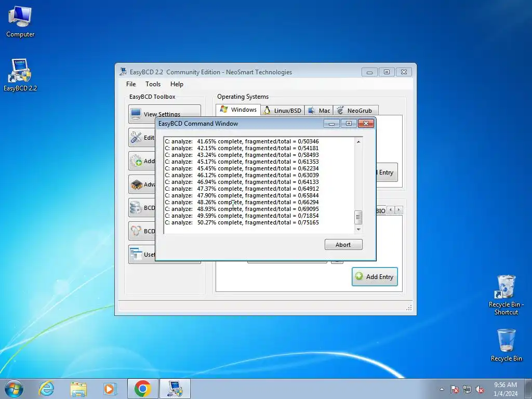This screenshot has width=532, height=399.
Task: Close the EasyBCD Command Window
Action: (366, 124)
